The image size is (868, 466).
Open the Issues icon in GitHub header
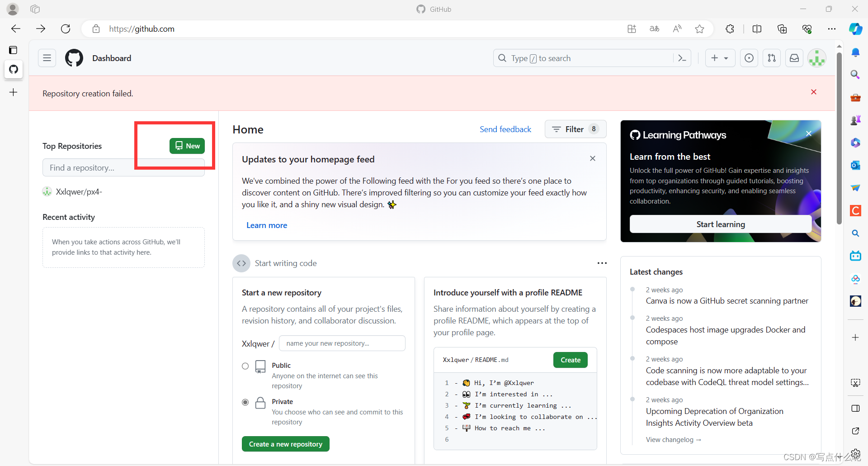[749, 58]
